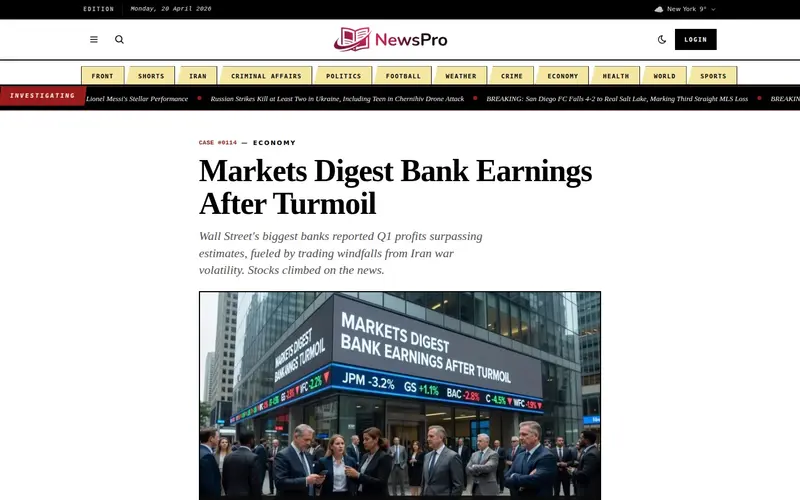Select the WEATHER tab
800x500 pixels.
461,76
